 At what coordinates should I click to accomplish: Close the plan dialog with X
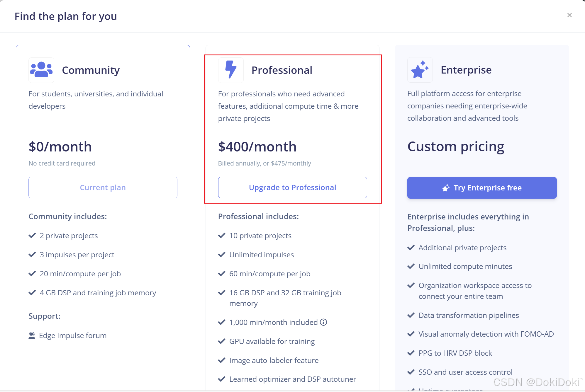(x=569, y=15)
